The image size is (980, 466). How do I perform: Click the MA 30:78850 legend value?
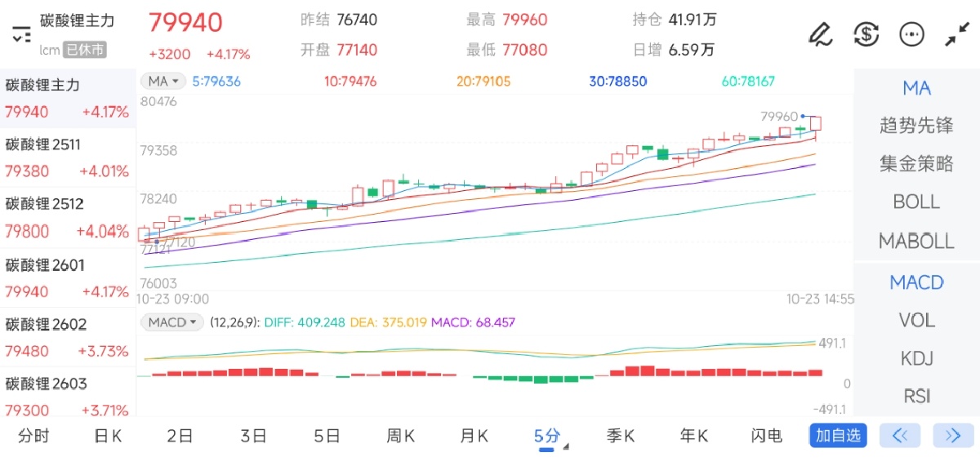(x=618, y=82)
